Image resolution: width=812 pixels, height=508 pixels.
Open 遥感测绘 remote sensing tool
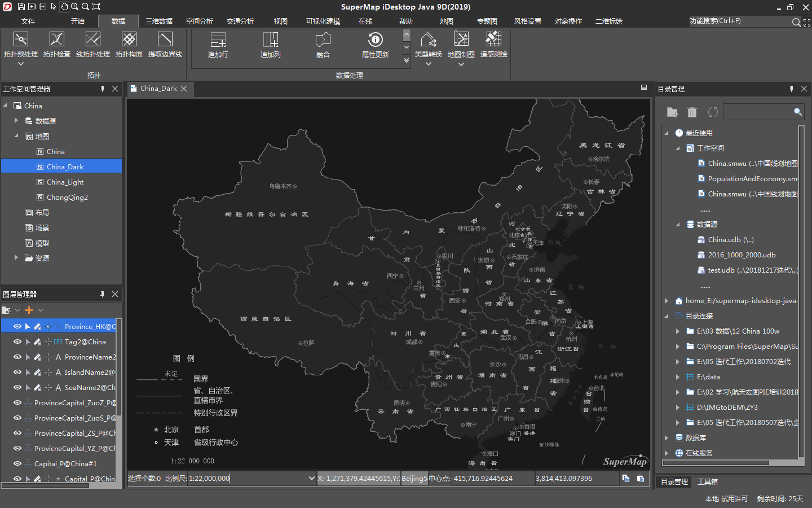[494, 45]
